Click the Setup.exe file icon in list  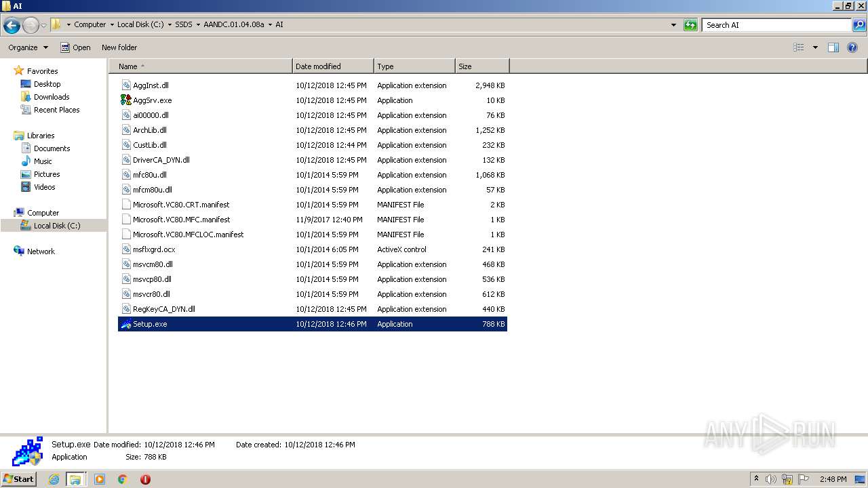[126, 324]
